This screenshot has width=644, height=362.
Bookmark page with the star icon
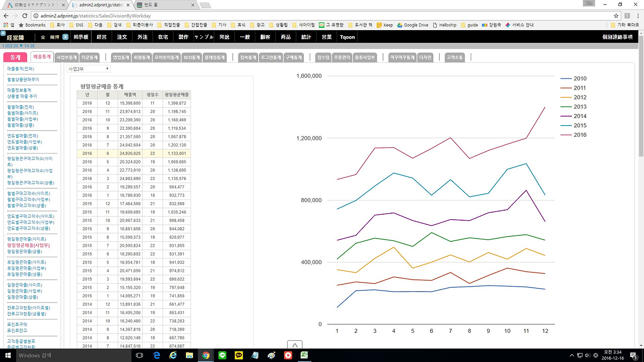(x=616, y=16)
